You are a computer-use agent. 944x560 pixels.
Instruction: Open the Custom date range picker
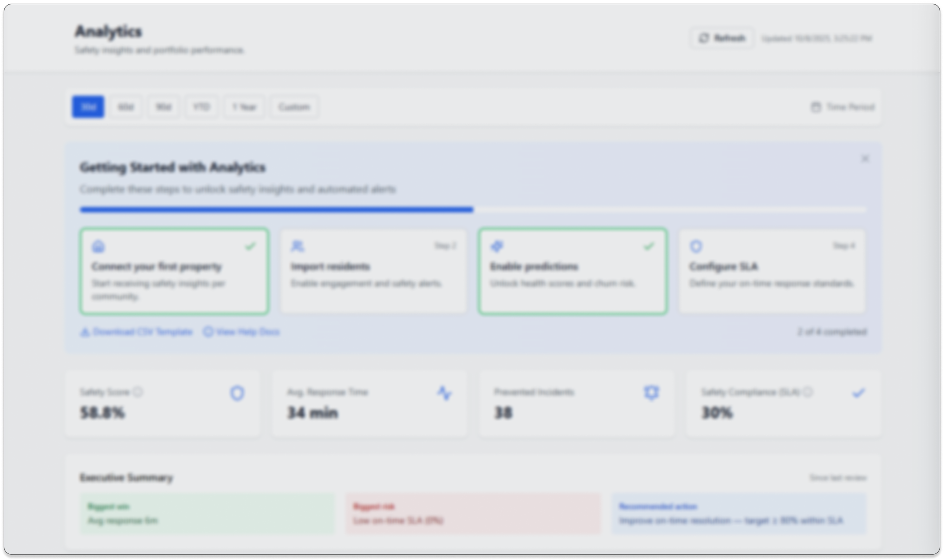pyautogui.click(x=294, y=107)
